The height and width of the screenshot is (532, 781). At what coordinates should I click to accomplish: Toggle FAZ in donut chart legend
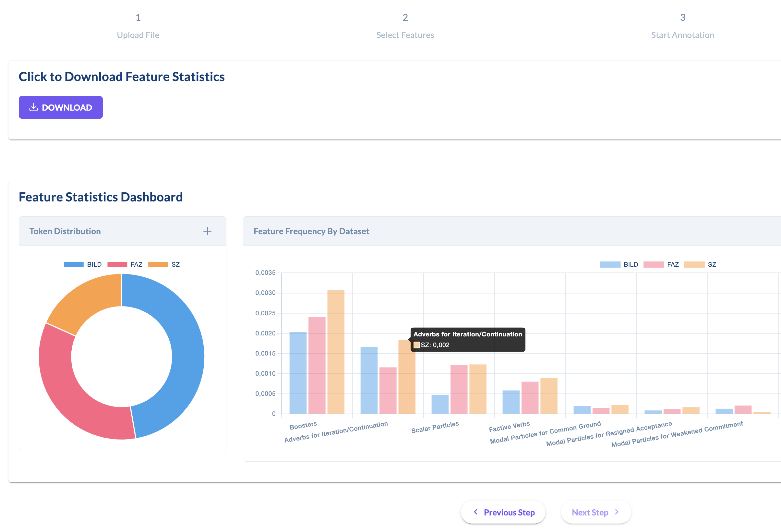pyautogui.click(x=125, y=264)
